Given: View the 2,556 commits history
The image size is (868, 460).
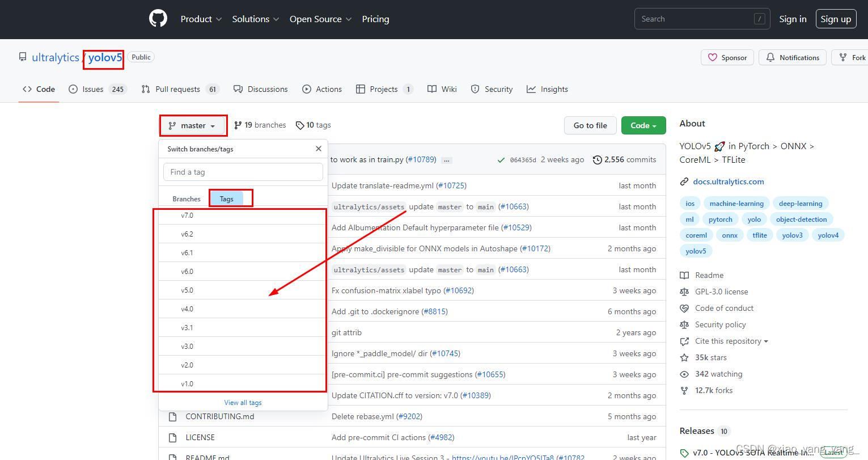Looking at the screenshot, I should [x=624, y=160].
